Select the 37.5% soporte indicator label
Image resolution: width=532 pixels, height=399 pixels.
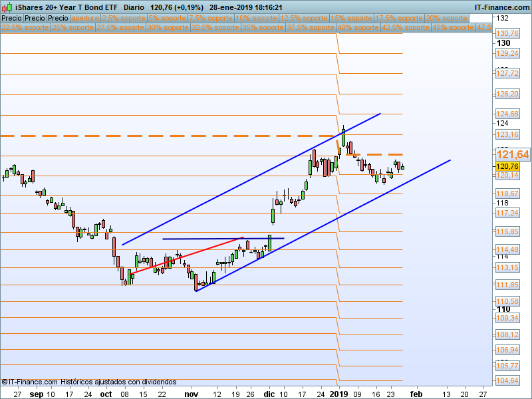[310, 27]
